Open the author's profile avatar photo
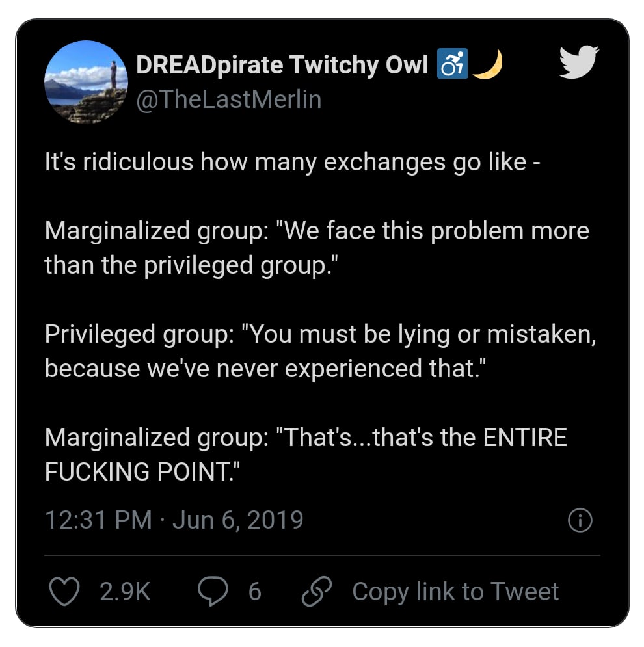 86,82
